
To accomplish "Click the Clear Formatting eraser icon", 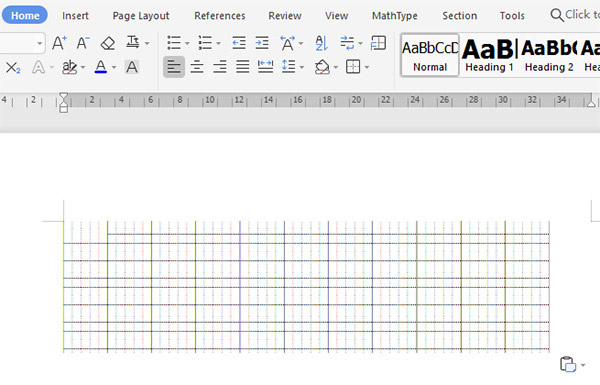I will click(x=108, y=43).
